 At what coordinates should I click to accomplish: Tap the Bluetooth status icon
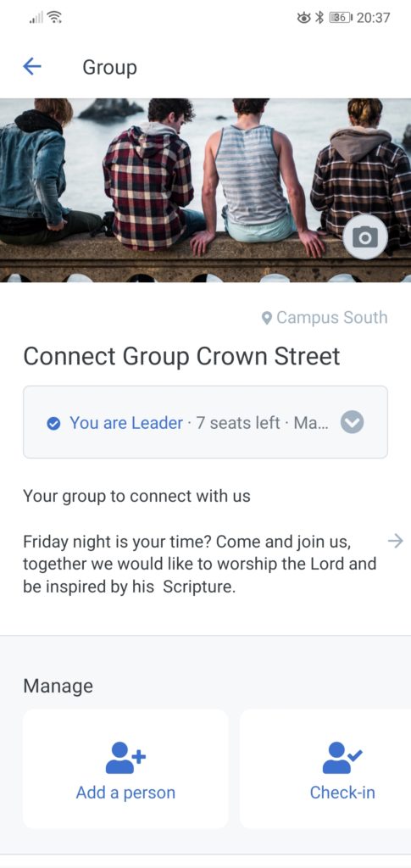(x=319, y=18)
